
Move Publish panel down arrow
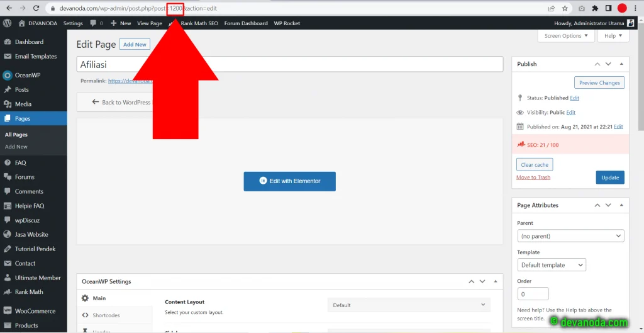(608, 64)
